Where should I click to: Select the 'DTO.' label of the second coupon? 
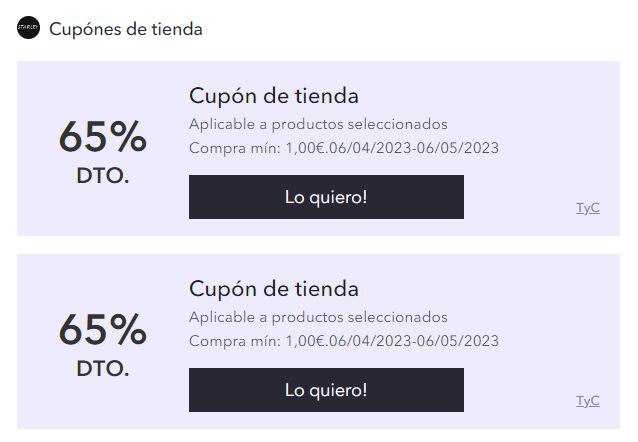(x=103, y=369)
